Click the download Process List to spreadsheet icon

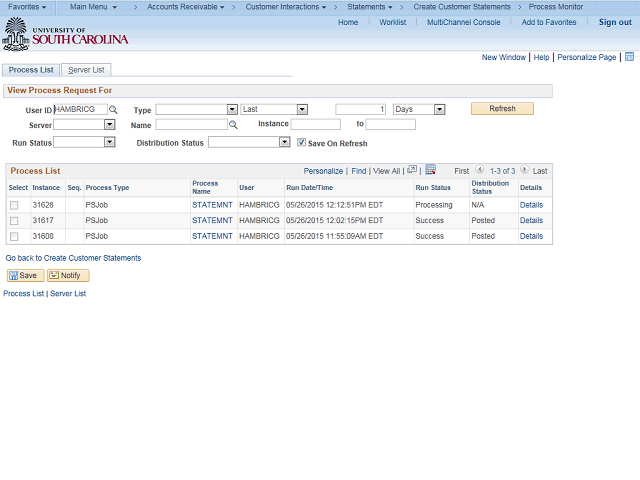[431, 169]
